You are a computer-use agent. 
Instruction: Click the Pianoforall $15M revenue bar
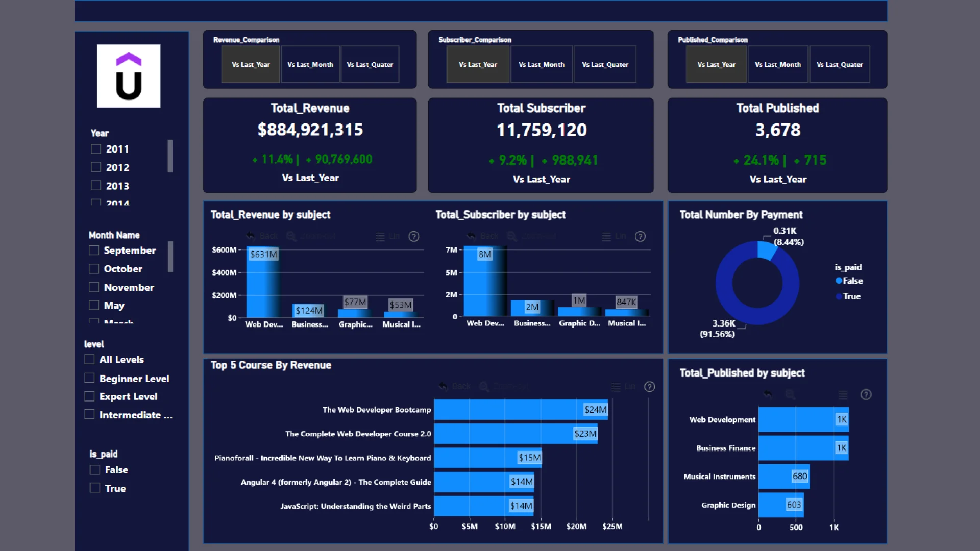click(488, 458)
